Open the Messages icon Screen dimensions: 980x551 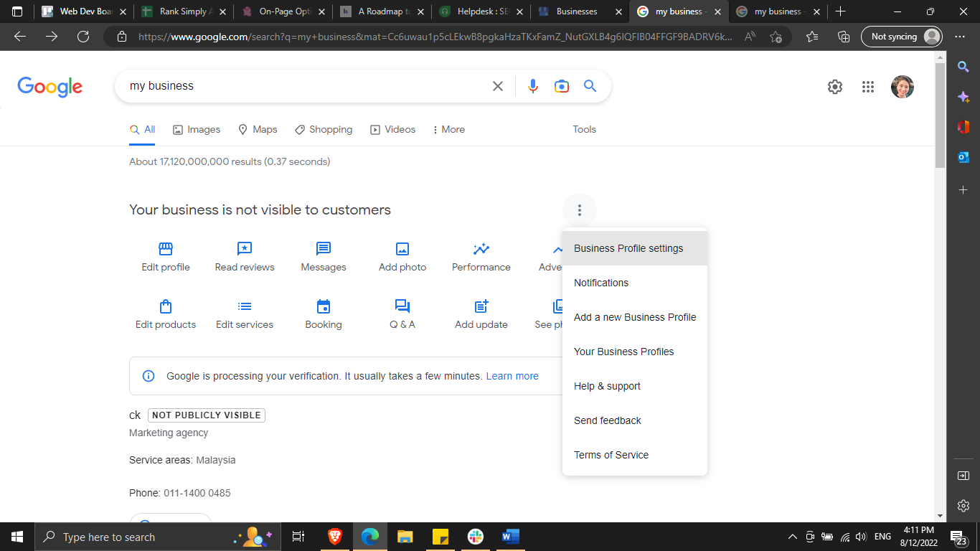[324, 249]
